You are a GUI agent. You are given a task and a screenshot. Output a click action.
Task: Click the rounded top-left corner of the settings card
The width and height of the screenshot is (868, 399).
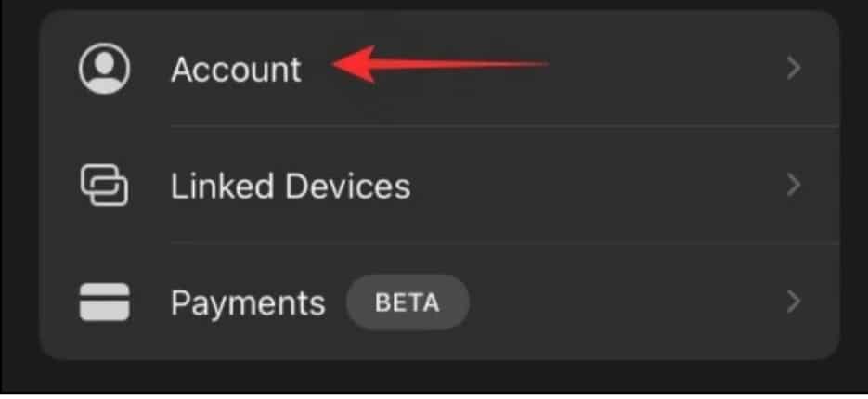(x=51, y=21)
